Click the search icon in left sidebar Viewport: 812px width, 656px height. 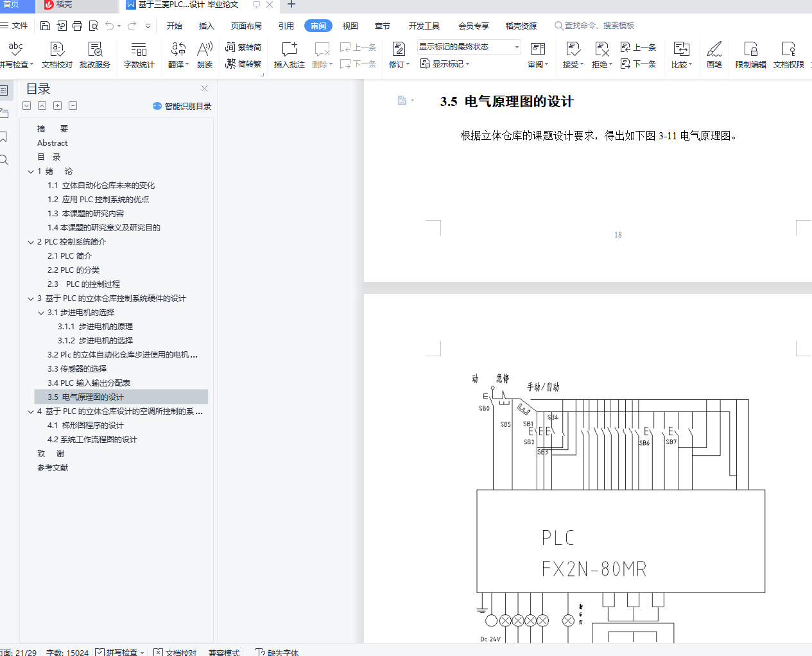coord(4,160)
